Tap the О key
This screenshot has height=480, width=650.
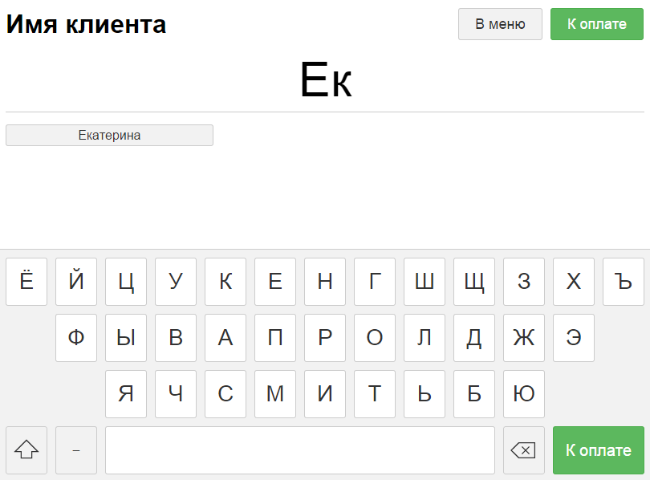point(375,337)
